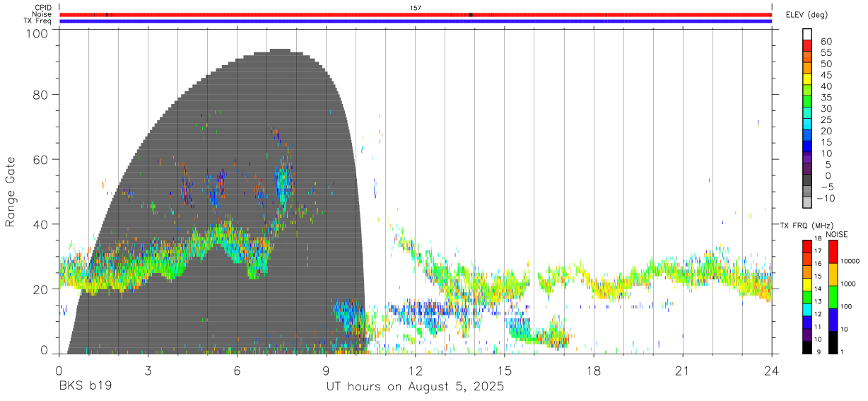Viewport: 868px width, 401px height.
Task: Click the BKS b19 radar label
Action: click(x=85, y=387)
